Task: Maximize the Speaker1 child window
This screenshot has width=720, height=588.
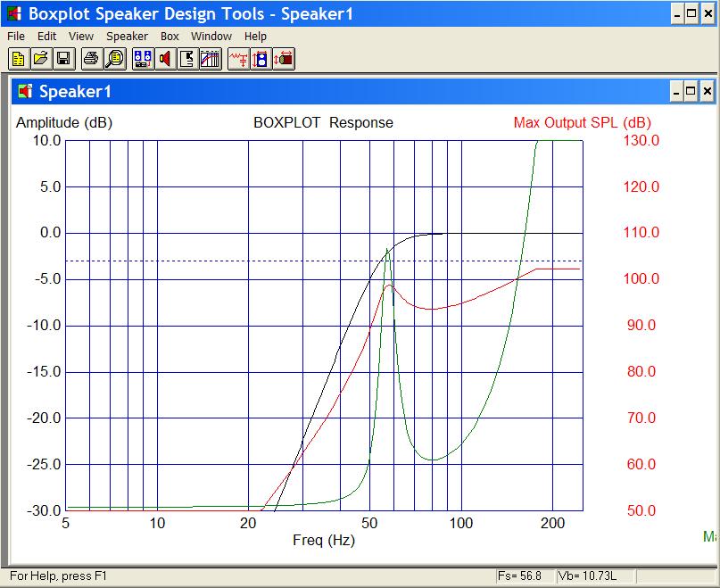Action: (691, 91)
